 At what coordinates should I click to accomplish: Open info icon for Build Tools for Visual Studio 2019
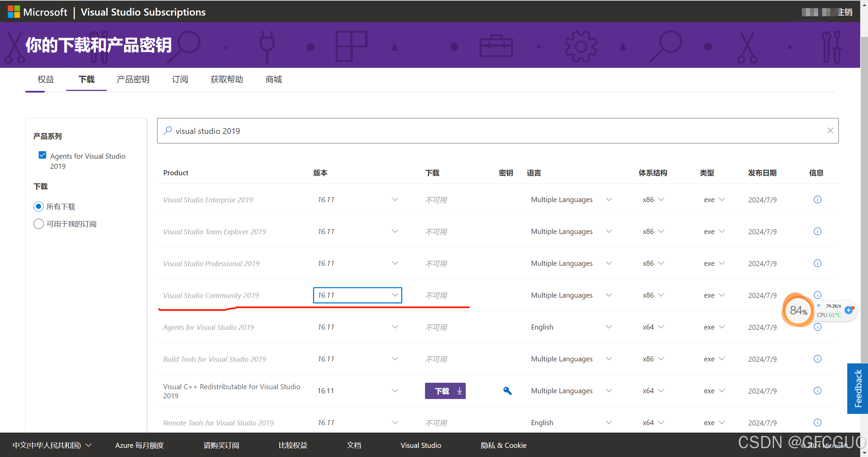tap(817, 359)
